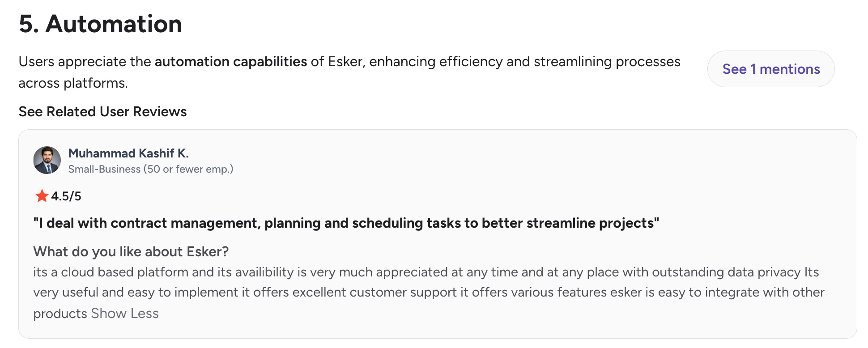Image resolution: width=868 pixels, height=348 pixels.
Task: Select the reviewer name Muhammad Kashif K.
Action: (128, 153)
